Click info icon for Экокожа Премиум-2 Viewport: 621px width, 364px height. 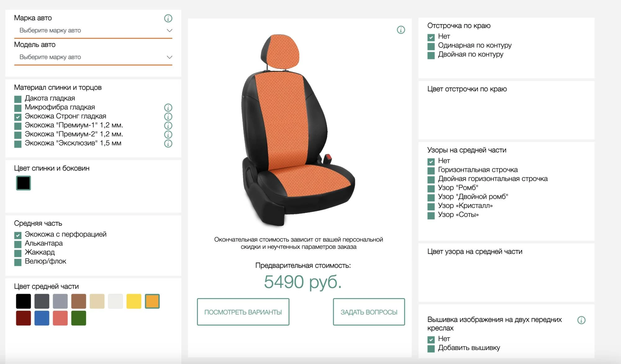pyautogui.click(x=168, y=135)
